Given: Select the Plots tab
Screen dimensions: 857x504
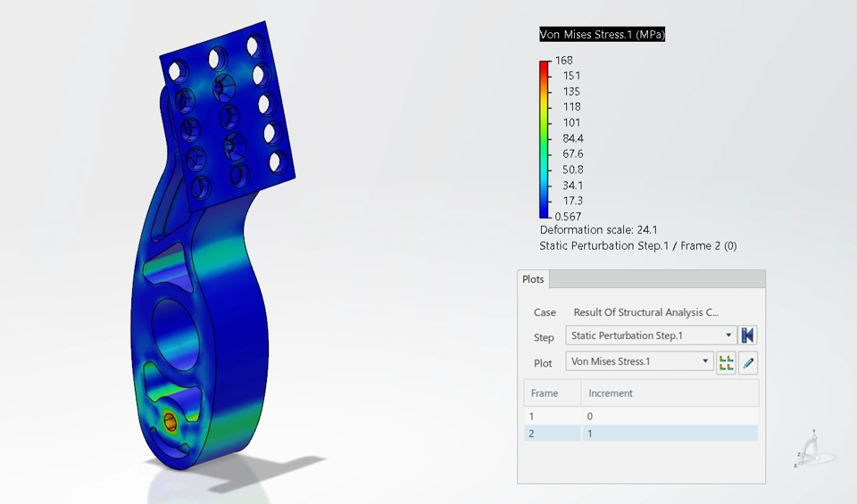Looking at the screenshot, I should 533,279.
